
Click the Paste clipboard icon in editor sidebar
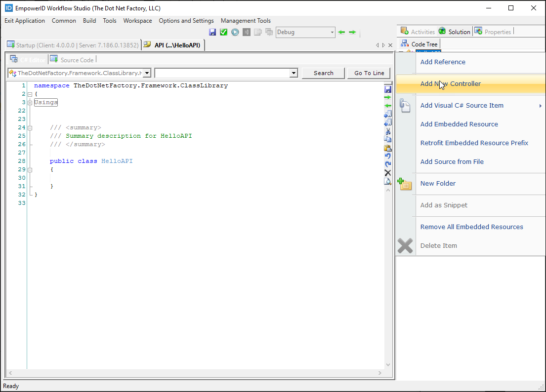tap(388, 148)
